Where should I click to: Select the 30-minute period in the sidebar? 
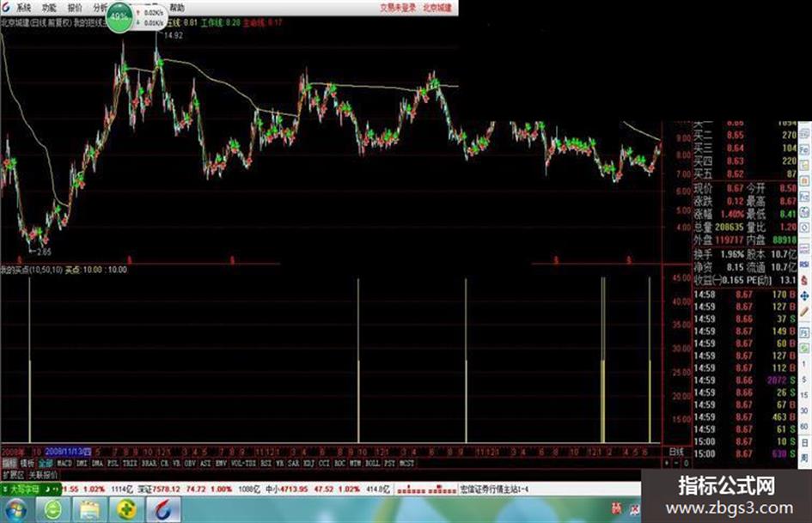pyautogui.click(x=804, y=410)
